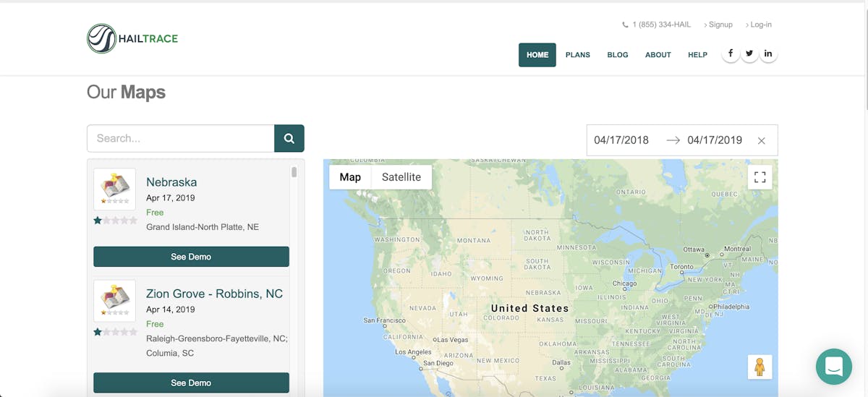Click the Street View pegman icon
868x397 pixels.
tap(759, 367)
